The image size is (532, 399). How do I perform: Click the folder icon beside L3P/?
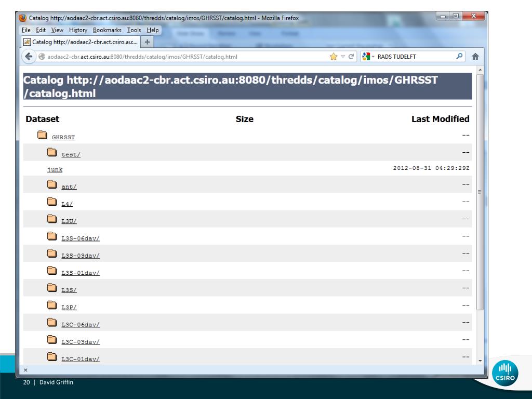pyautogui.click(x=52, y=305)
